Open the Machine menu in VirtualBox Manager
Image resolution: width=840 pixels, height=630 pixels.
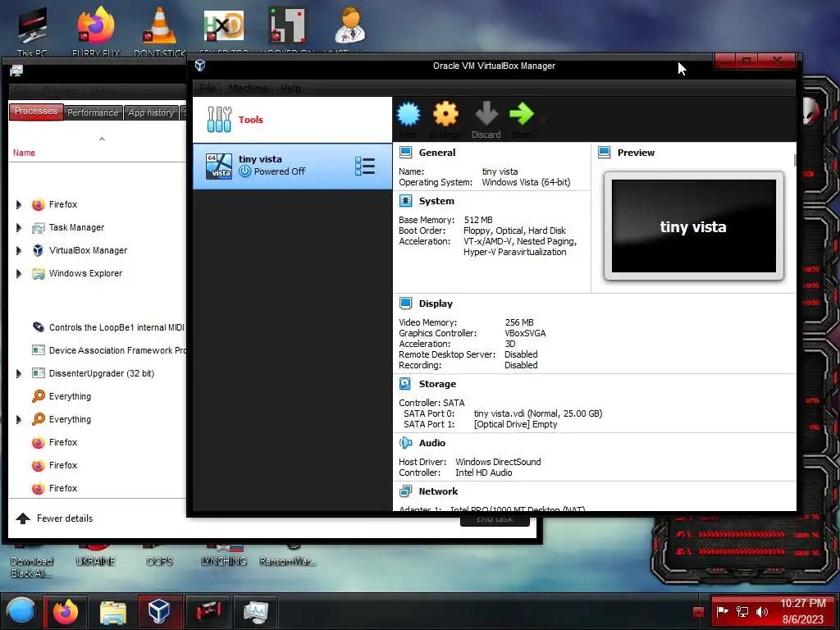[248, 89]
